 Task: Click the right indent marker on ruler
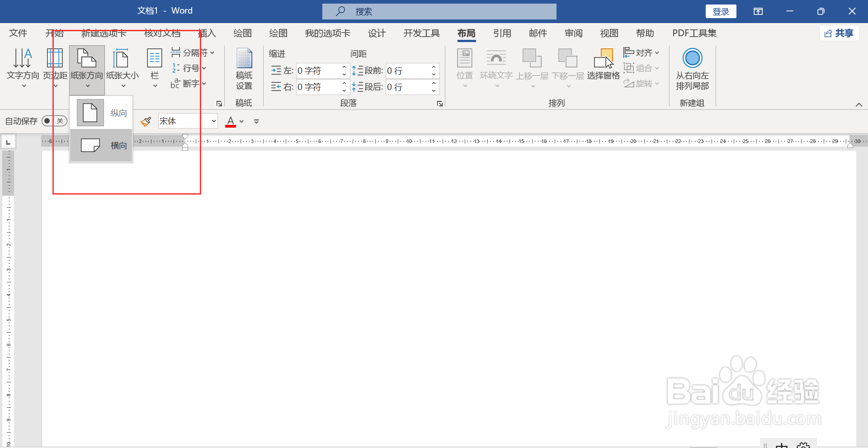850,145
